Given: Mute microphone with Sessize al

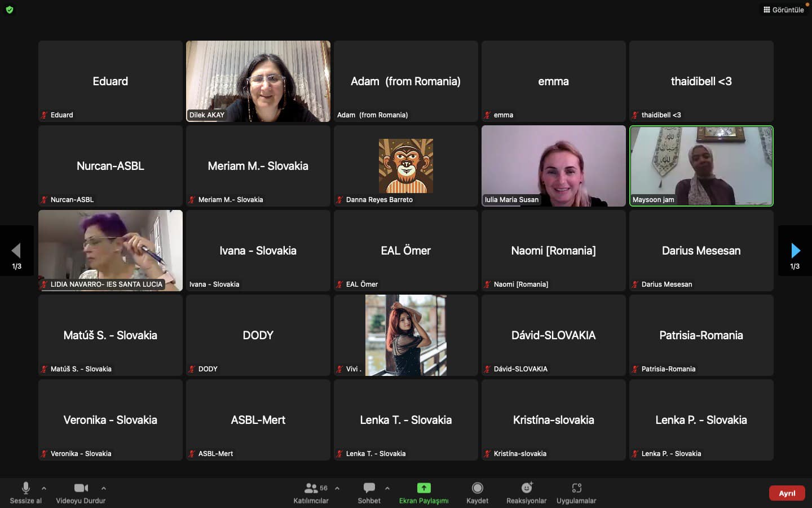Looking at the screenshot, I should pyautogui.click(x=25, y=492).
